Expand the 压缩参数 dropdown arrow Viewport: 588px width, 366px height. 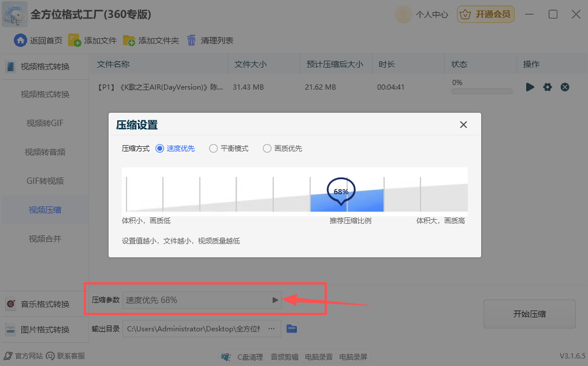pyautogui.click(x=275, y=300)
